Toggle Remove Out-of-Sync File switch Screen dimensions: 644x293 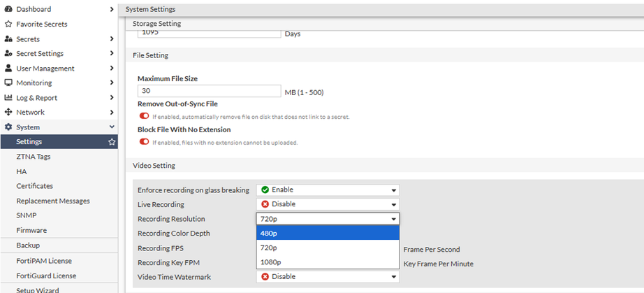(145, 116)
